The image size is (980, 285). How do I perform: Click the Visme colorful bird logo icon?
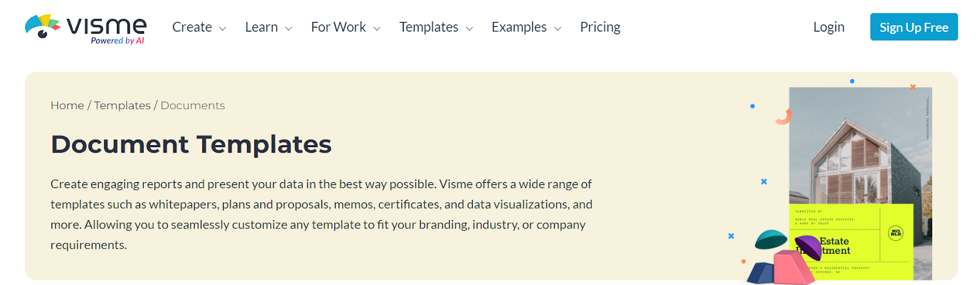(x=42, y=26)
